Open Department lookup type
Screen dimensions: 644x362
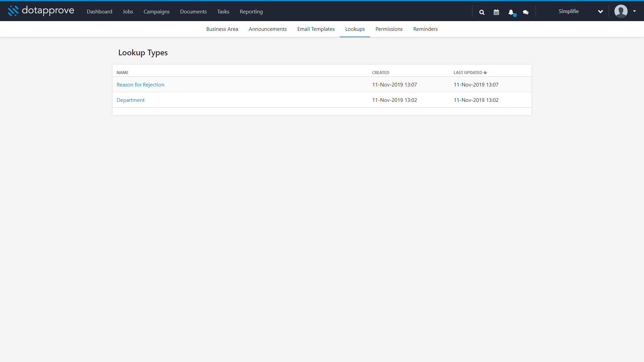pyautogui.click(x=130, y=100)
